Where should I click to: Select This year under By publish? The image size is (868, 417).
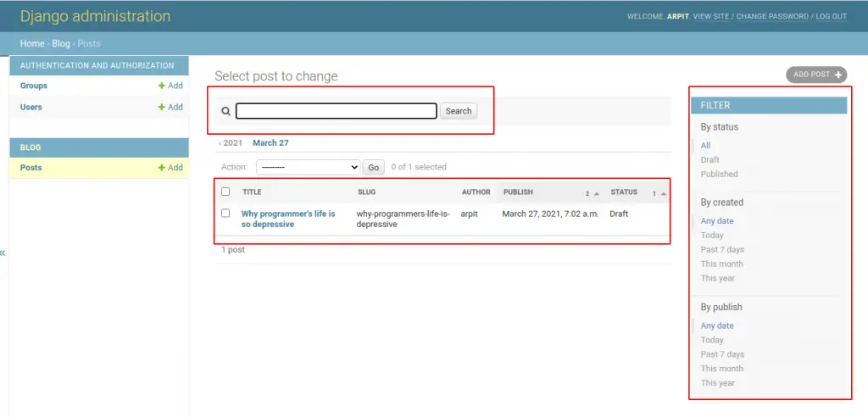pos(718,383)
